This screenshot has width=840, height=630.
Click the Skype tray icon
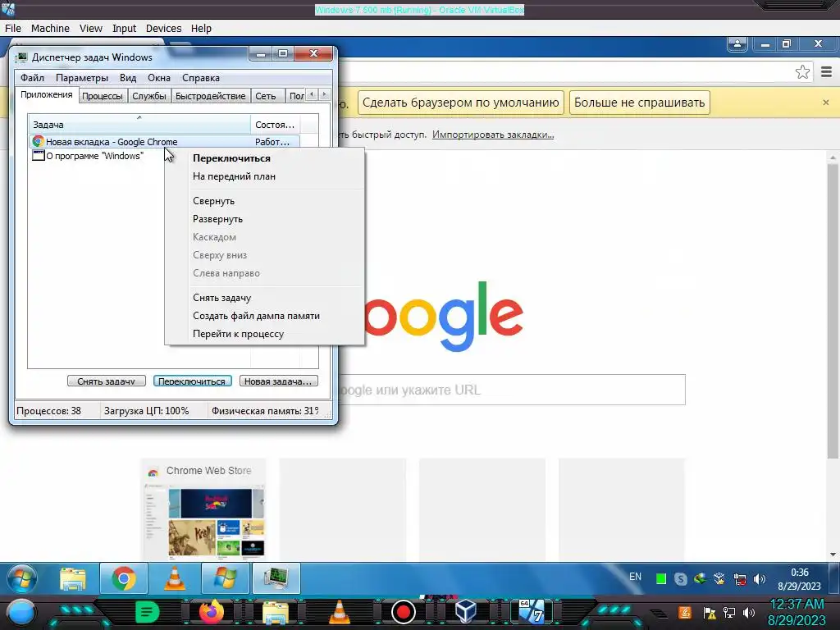pyautogui.click(x=680, y=578)
